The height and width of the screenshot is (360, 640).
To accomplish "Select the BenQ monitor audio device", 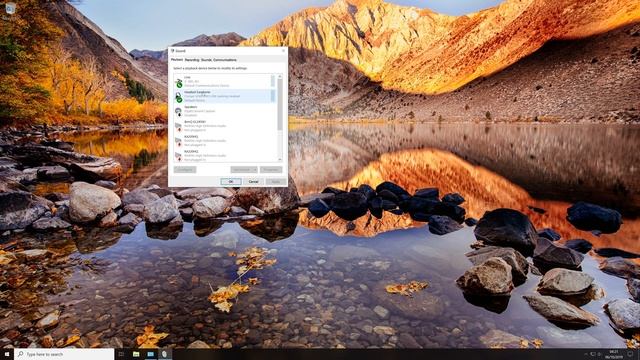I will coord(224,126).
